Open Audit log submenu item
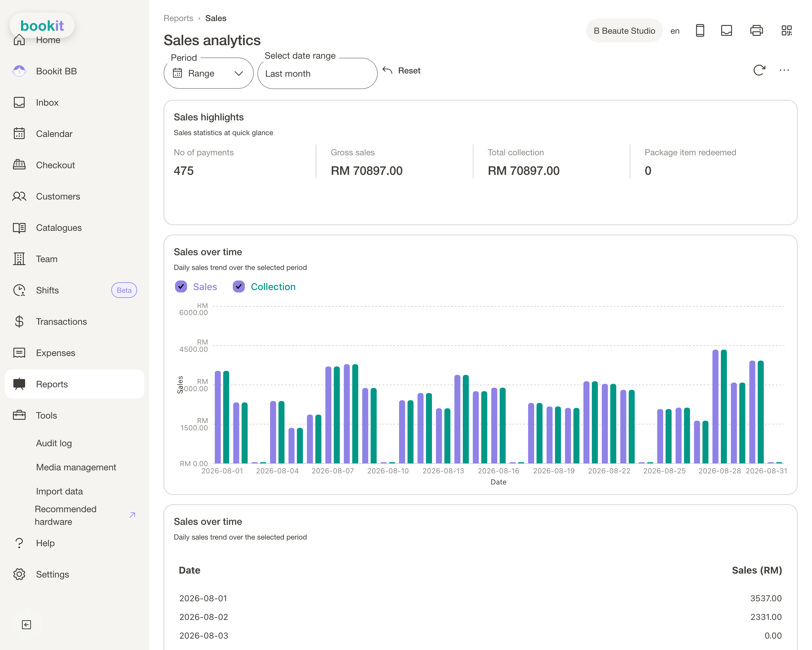The width and height of the screenshot is (812, 650). [x=54, y=443]
